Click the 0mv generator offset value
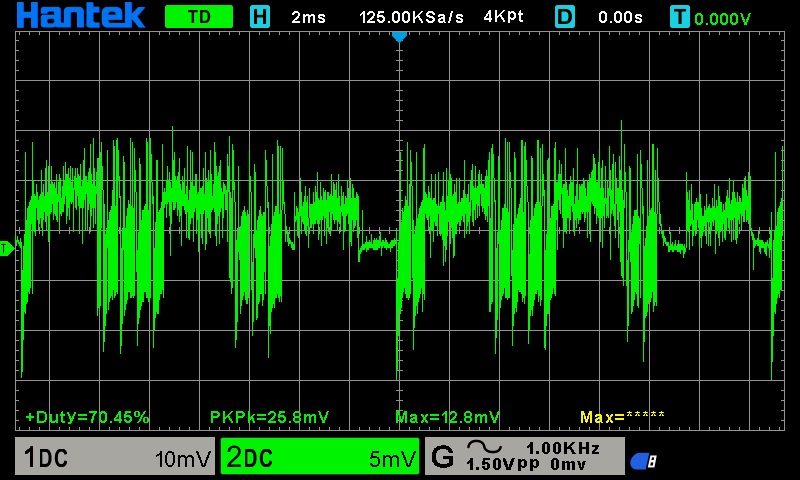The height and width of the screenshot is (480, 800). point(568,465)
